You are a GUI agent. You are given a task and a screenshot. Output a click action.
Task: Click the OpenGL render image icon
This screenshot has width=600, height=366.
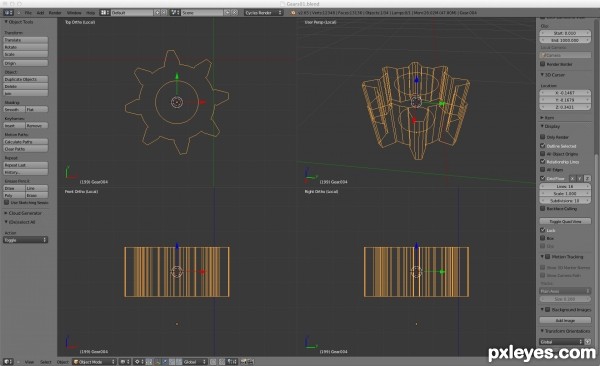[244, 361]
